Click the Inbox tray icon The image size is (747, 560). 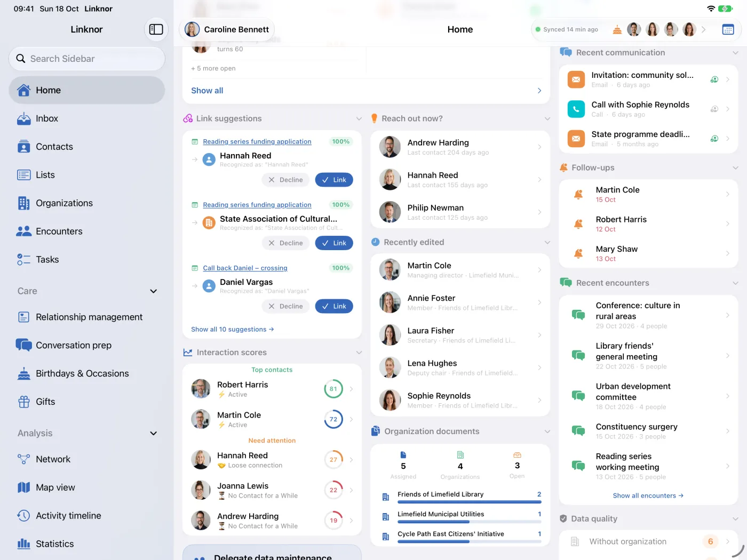coord(24,118)
